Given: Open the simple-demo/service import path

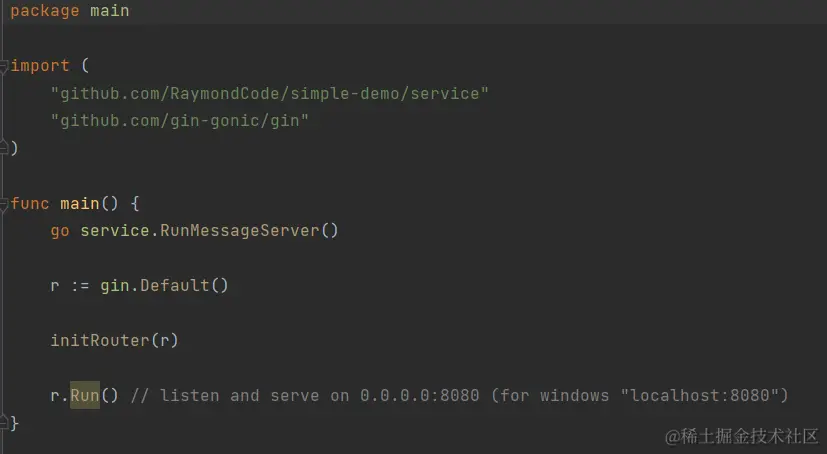Looking at the screenshot, I should pyautogui.click(x=270, y=93).
